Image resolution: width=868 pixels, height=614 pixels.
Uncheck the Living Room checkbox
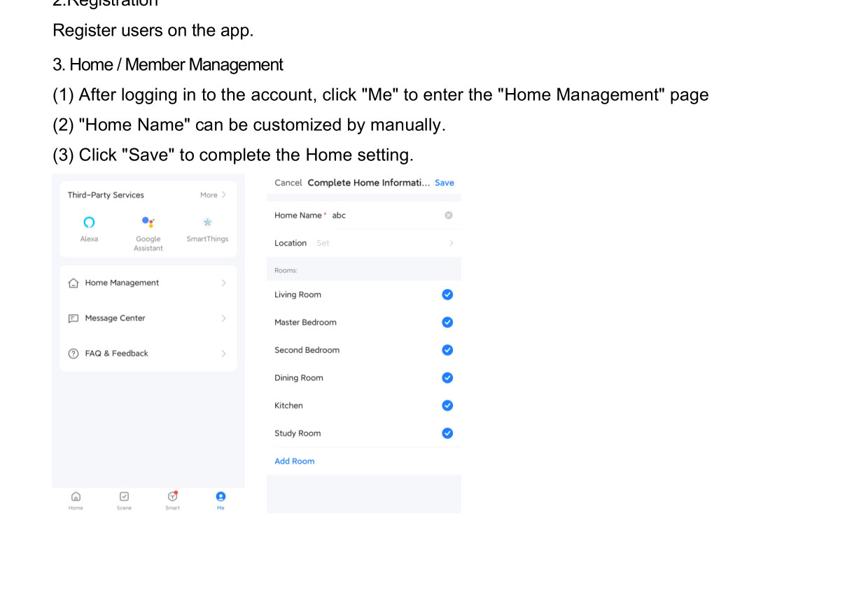447,295
